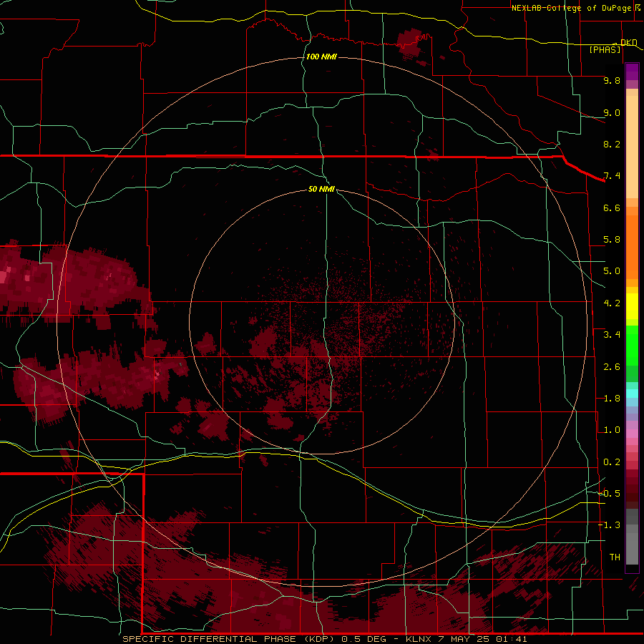Viewport: 644px width, 644px height.
Task: Click the 9.8 value on the color scale
Action: 612,80
